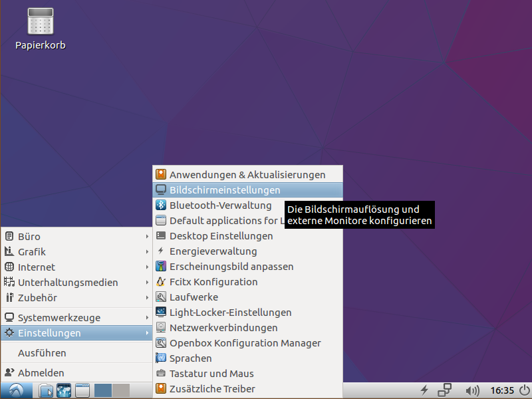
Task: Click the Internet globe category icon
Action: (9, 267)
